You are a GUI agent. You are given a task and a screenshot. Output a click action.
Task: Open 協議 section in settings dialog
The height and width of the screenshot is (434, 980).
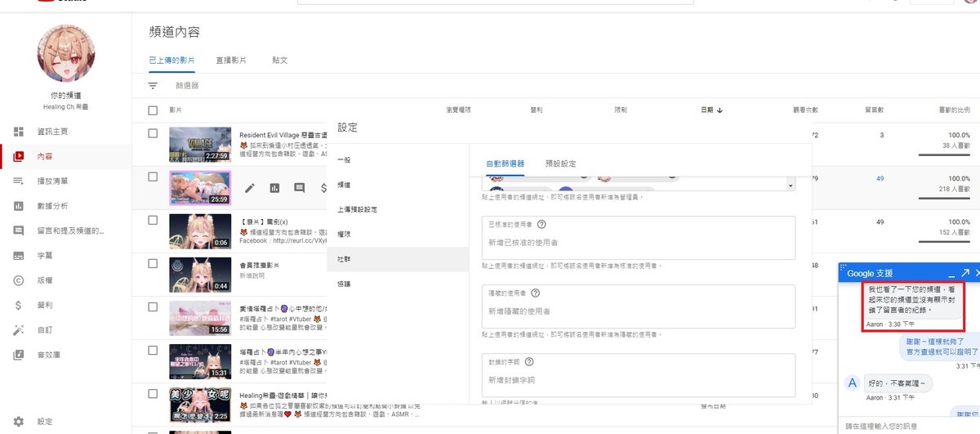[x=398, y=284]
